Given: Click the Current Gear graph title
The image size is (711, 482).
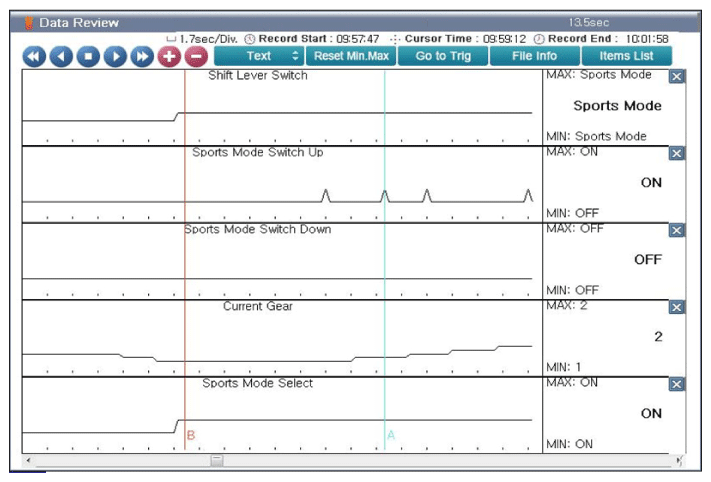Looking at the screenshot, I should coord(258,307).
